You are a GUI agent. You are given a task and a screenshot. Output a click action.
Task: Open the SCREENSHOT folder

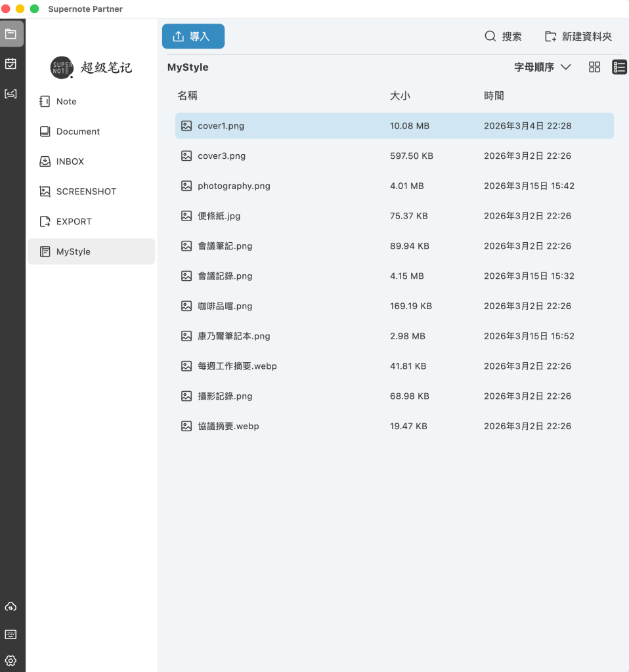[91, 192]
